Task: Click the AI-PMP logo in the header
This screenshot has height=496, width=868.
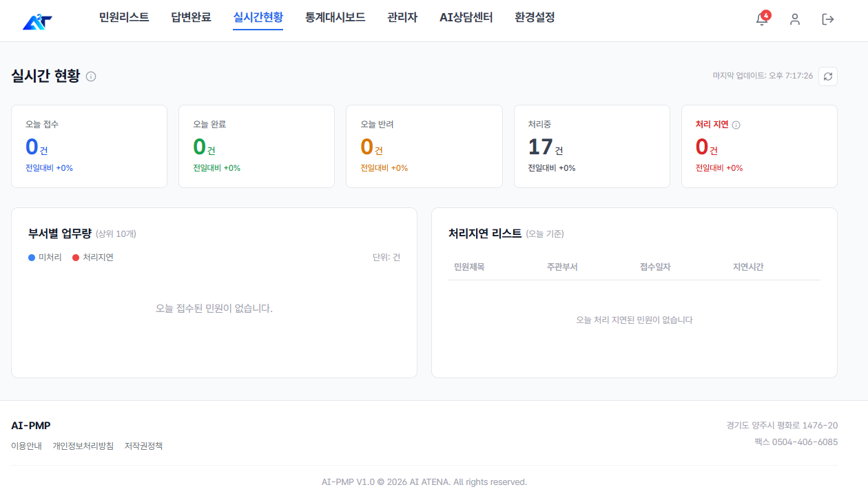Action: click(37, 21)
